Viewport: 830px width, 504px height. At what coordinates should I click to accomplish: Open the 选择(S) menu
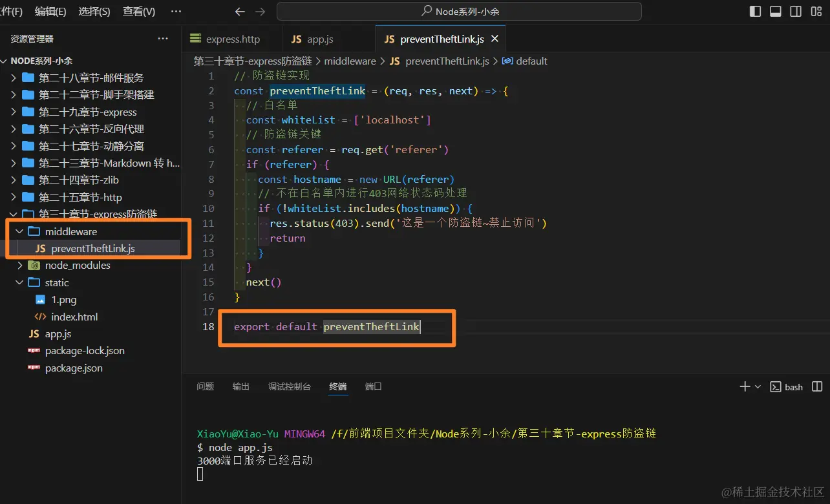tap(94, 12)
